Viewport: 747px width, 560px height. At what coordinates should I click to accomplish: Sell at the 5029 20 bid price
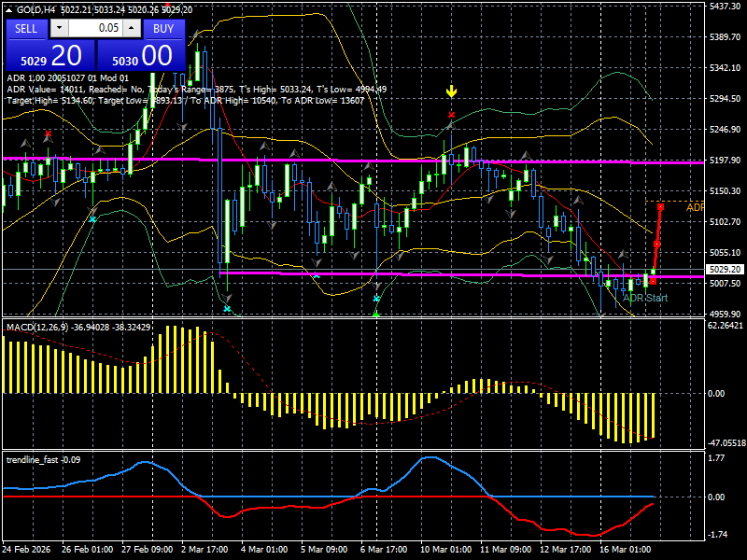(x=50, y=56)
